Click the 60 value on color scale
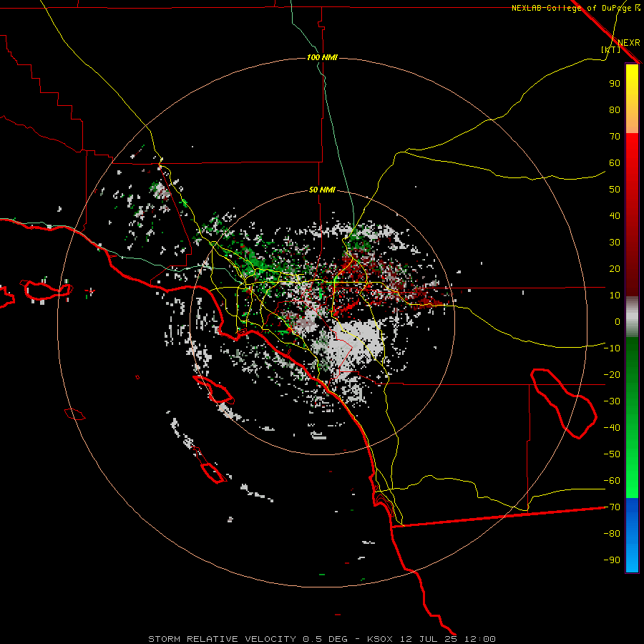 pos(615,162)
